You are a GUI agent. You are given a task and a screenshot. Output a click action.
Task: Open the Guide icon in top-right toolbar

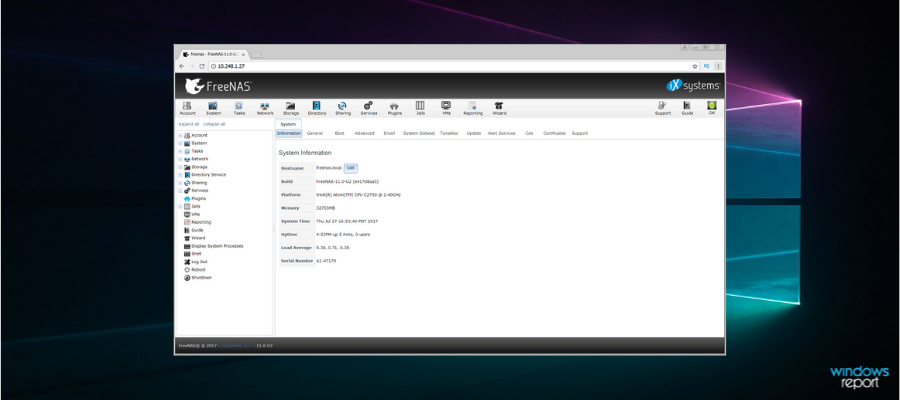687,108
